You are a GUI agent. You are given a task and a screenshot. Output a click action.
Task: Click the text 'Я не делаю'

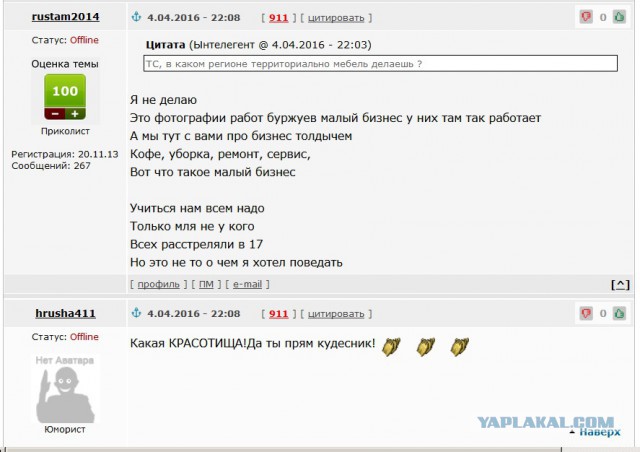163,100
